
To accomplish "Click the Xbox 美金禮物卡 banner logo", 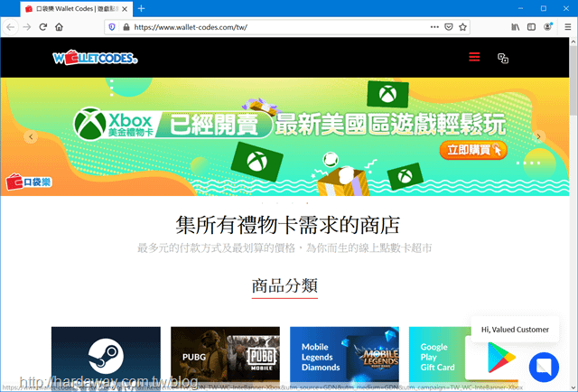I will coord(115,125).
